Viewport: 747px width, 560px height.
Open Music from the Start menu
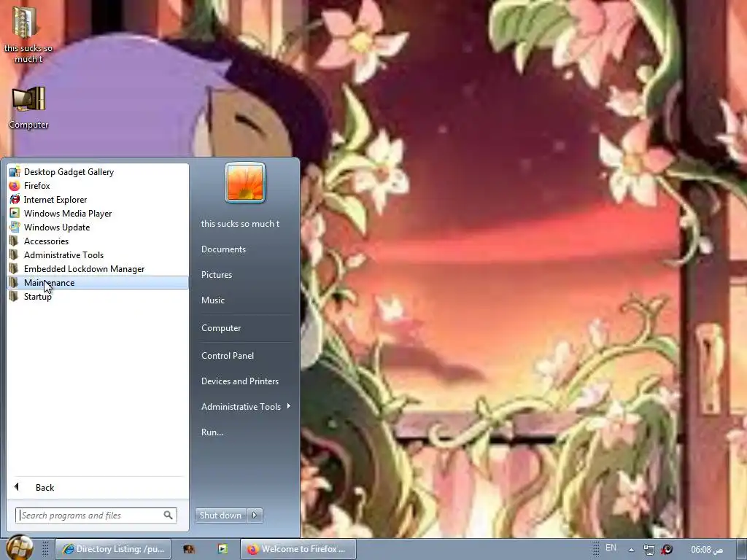tap(213, 300)
